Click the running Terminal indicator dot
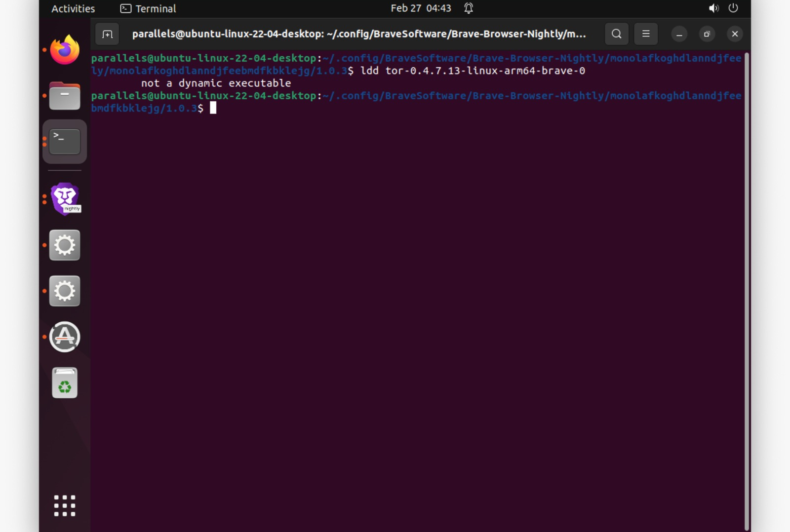The width and height of the screenshot is (790, 532). point(44,141)
